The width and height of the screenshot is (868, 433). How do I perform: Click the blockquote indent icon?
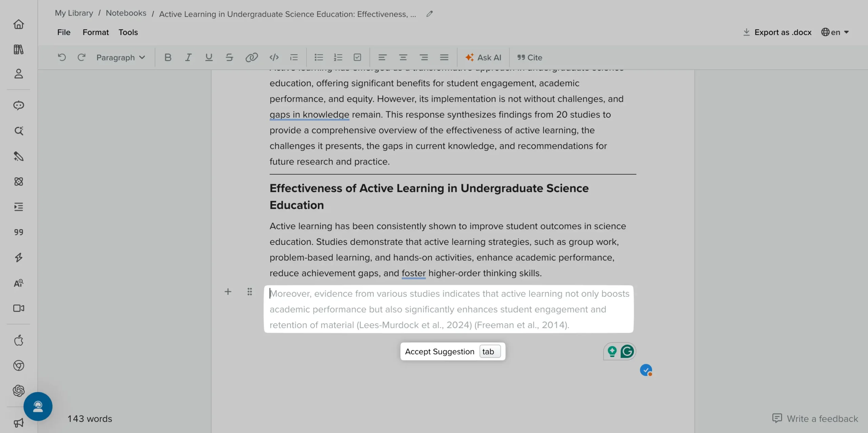294,57
